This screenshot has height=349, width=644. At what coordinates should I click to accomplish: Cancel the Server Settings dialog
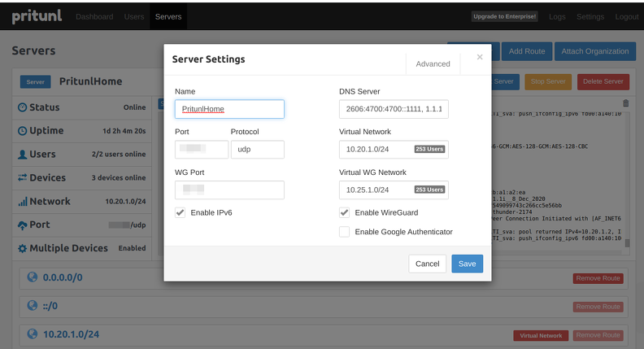click(427, 264)
